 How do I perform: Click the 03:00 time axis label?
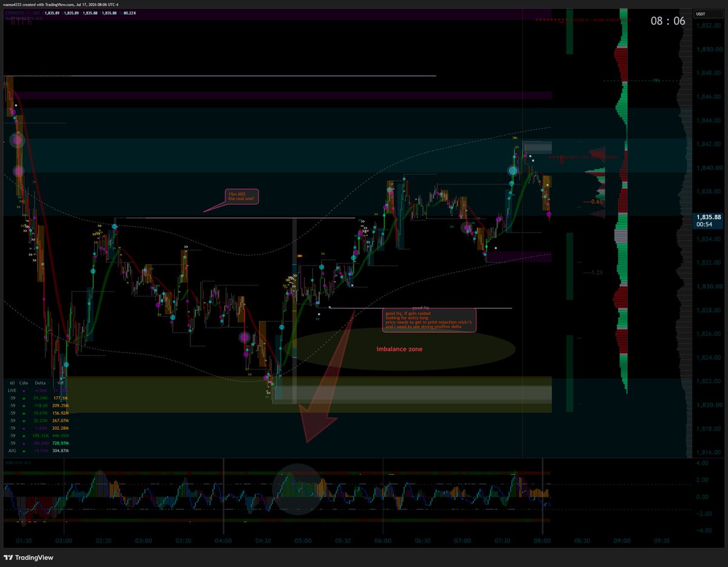point(144,540)
